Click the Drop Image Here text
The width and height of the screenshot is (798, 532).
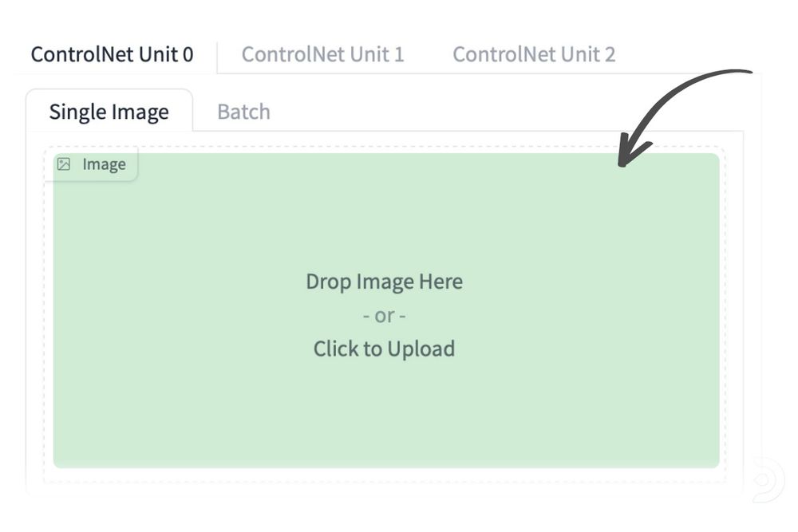click(384, 282)
